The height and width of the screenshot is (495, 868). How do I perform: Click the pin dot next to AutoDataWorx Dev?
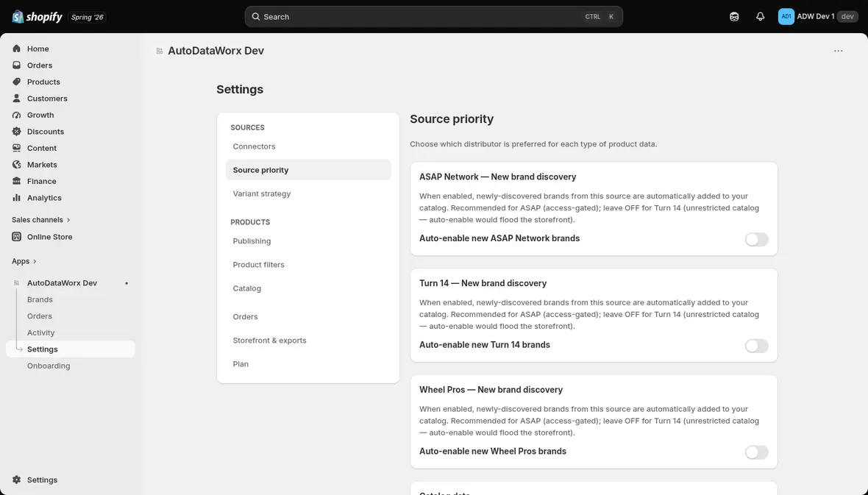[127, 283]
